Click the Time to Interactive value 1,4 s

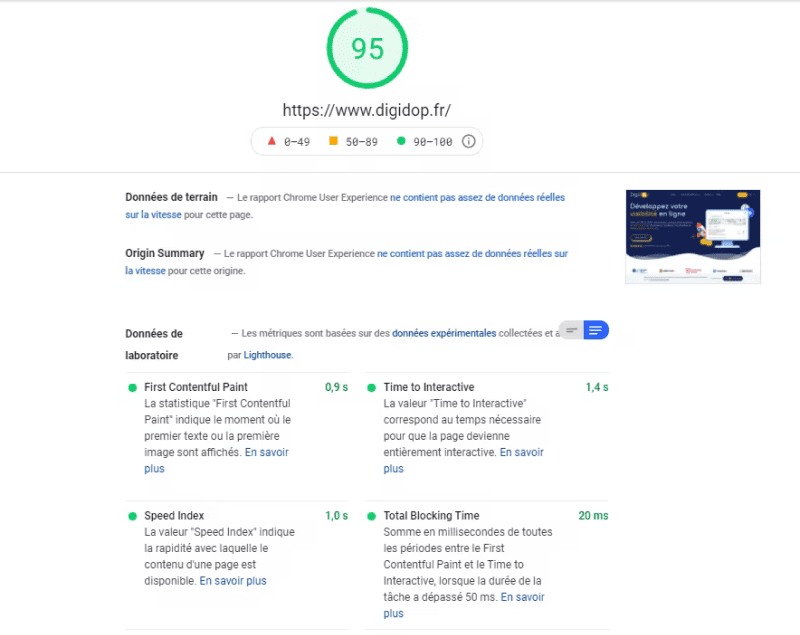tap(597, 387)
